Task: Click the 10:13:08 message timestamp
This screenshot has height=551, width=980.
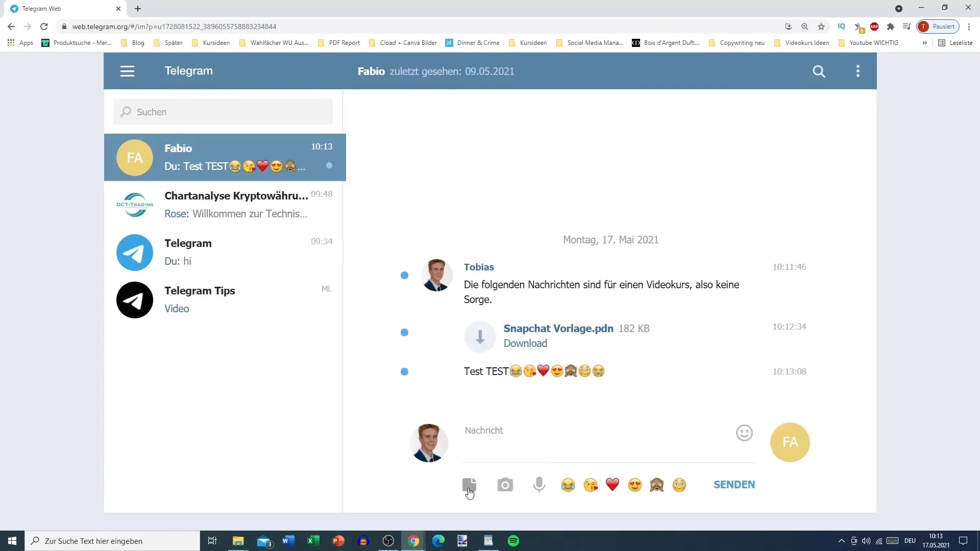Action: click(x=789, y=371)
